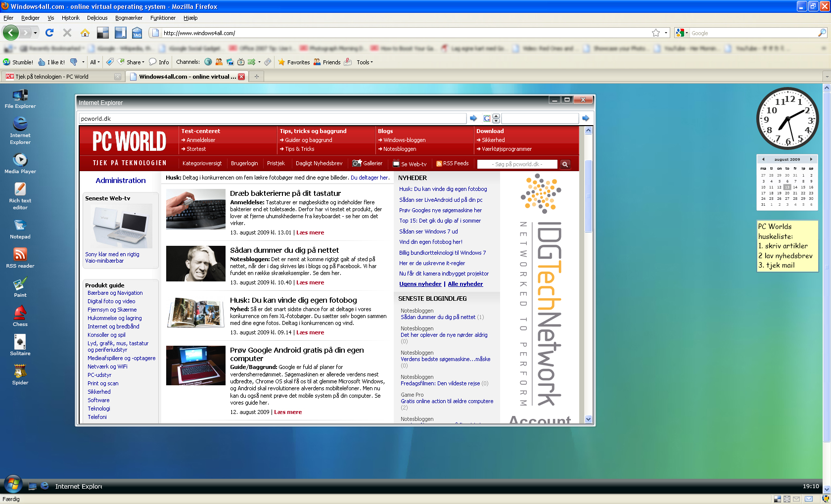Click the inner browser's vertical scrollbar thumb

point(588,195)
